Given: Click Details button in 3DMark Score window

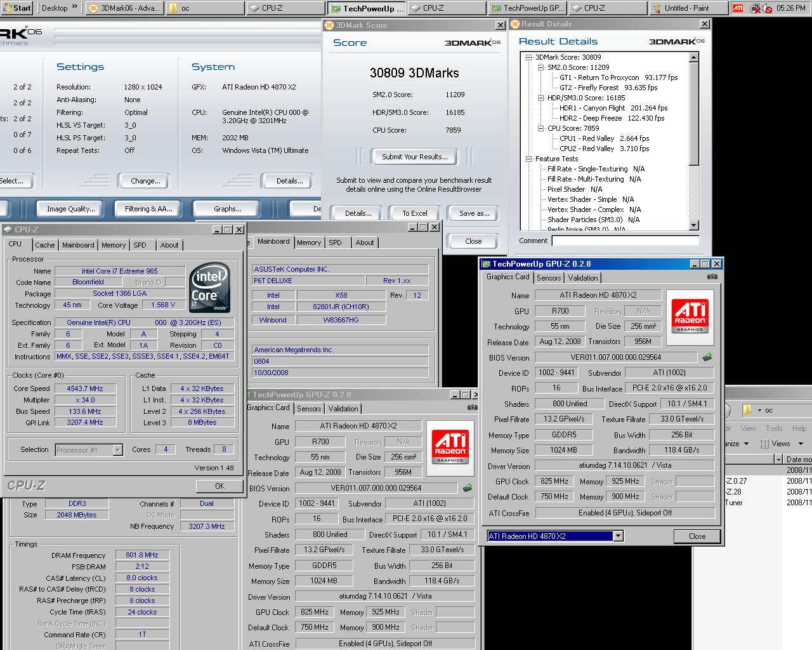Looking at the screenshot, I should (358, 213).
